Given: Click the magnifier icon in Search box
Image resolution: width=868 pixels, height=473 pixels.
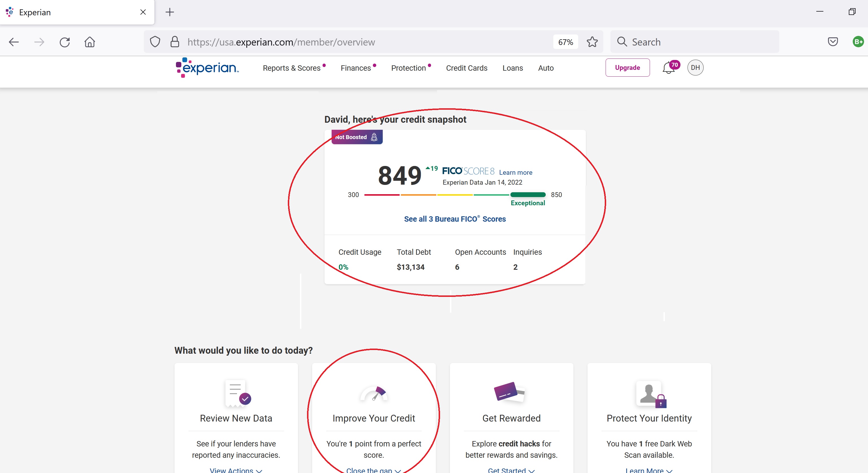Looking at the screenshot, I should (x=622, y=42).
